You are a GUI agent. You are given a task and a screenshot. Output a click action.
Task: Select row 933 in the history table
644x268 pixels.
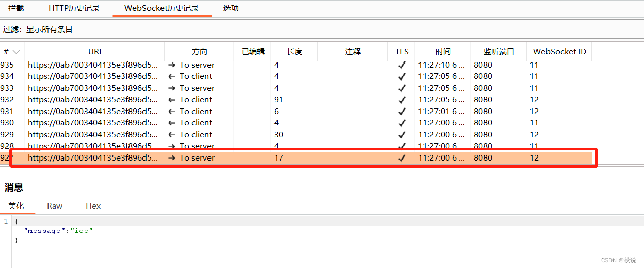pyautogui.click(x=296, y=88)
